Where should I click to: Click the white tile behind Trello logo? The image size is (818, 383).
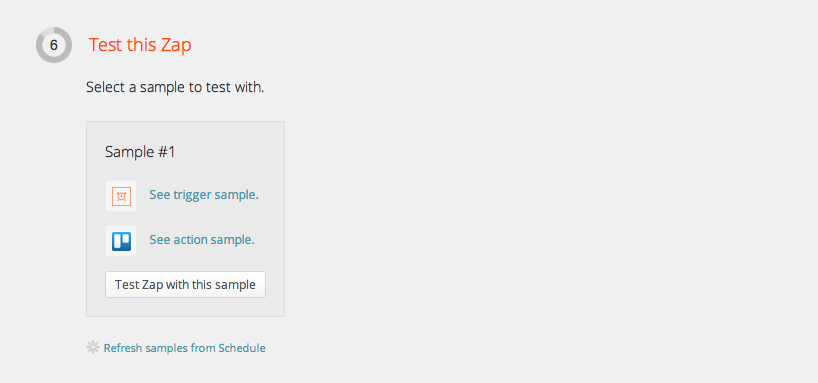point(121,241)
